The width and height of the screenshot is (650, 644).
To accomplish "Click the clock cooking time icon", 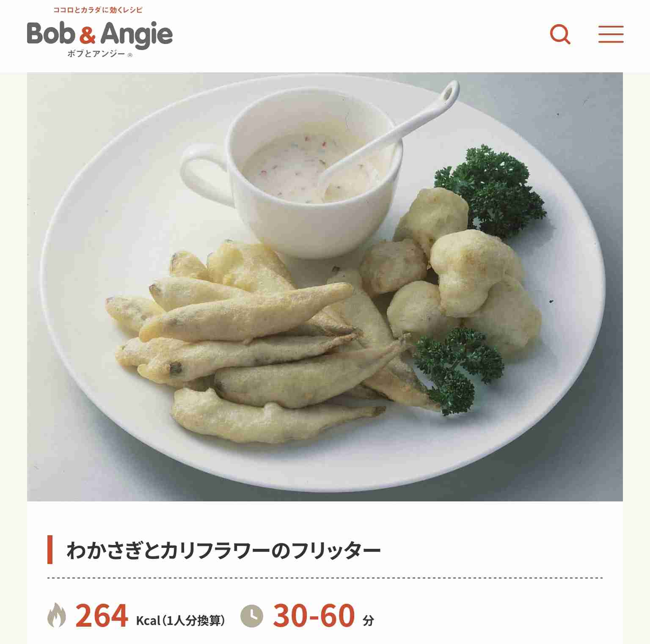I will 252,616.
